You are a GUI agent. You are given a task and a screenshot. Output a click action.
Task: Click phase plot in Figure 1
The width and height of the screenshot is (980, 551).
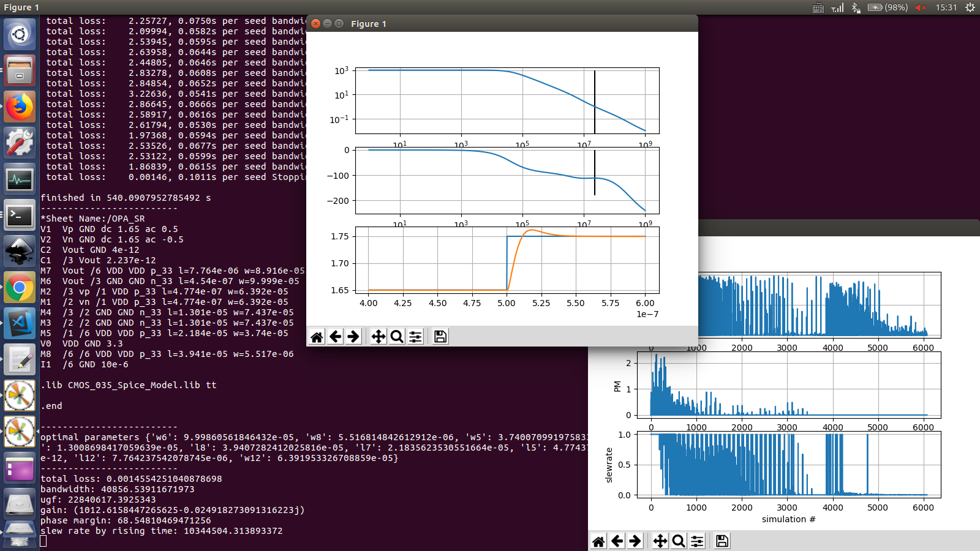[x=507, y=181]
